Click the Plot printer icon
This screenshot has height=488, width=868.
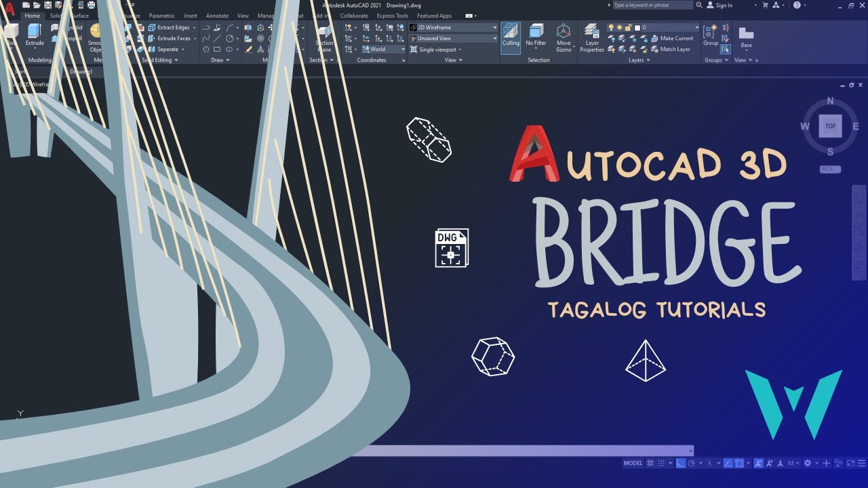91,5
